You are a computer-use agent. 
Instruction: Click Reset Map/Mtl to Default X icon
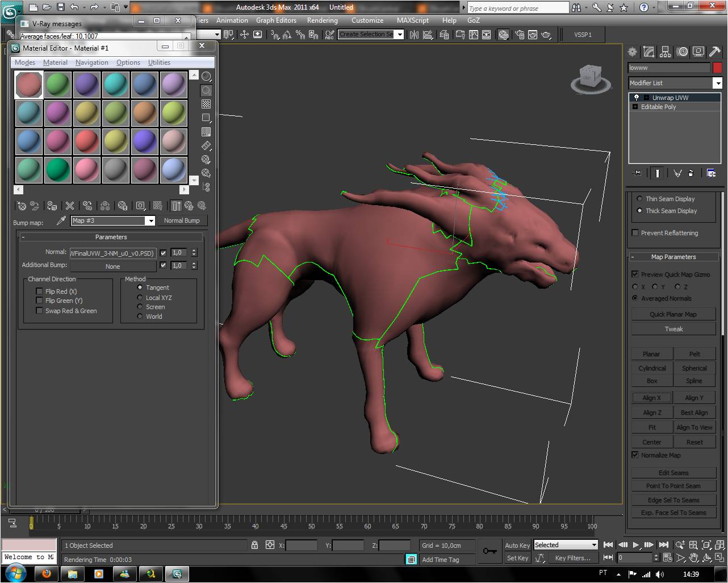click(70, 206)
